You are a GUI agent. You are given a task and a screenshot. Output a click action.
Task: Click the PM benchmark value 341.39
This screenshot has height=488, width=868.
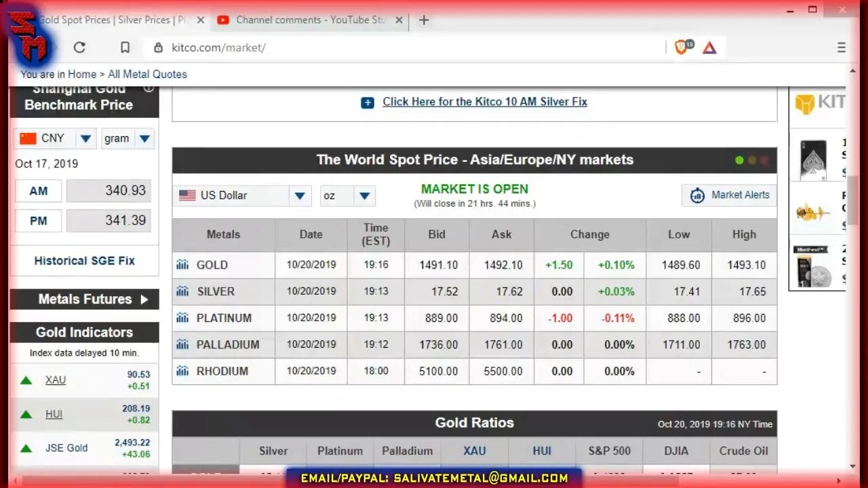click(108, 221)
